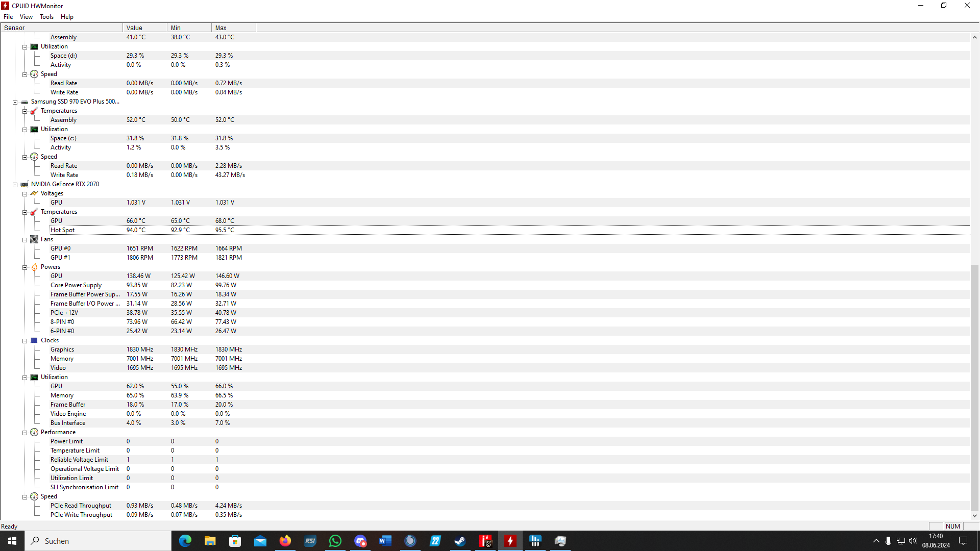Open Steam from the taskbar
Screen dimensions: 980x551
(x=460, y=541)
